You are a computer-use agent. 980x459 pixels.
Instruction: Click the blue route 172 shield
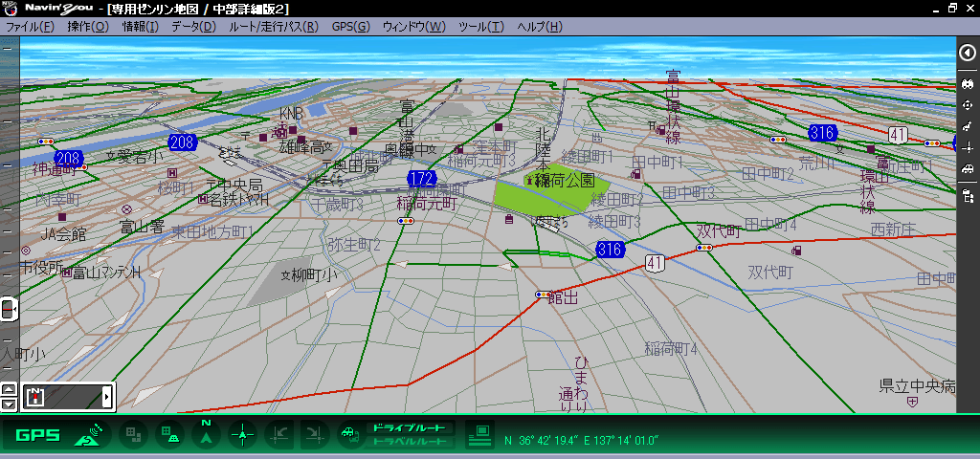tap(422, 179)
